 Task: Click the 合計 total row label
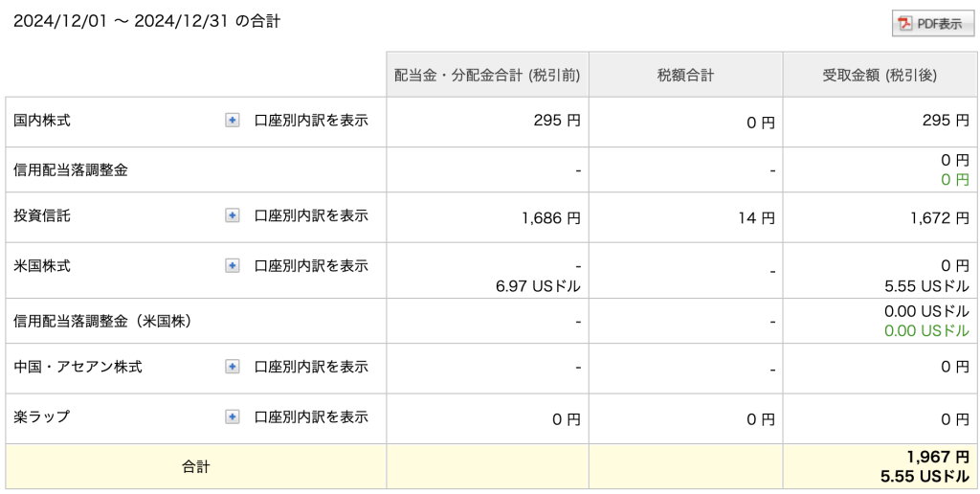pos(195,467)
